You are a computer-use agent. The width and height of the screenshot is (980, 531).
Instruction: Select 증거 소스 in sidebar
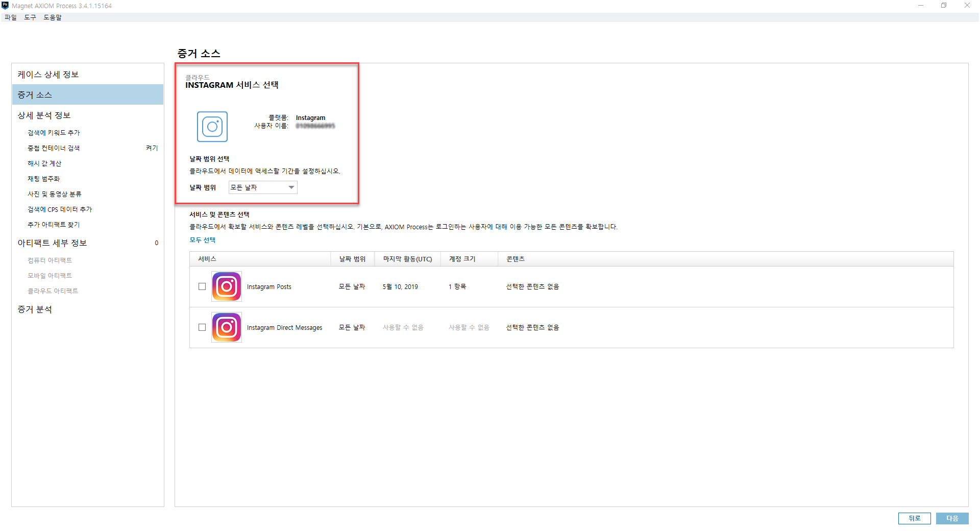(x=88, y=95)
